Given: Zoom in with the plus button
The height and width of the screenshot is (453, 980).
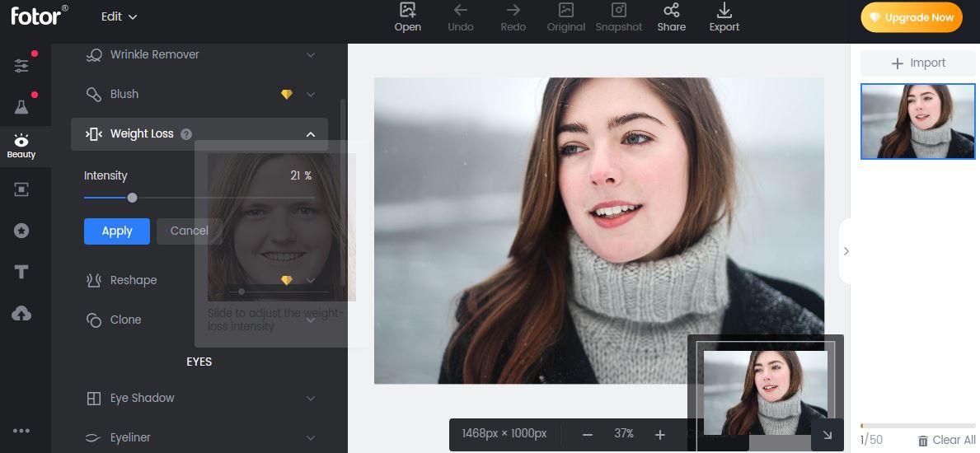Looking at the screenshot, I should [660, 434].
